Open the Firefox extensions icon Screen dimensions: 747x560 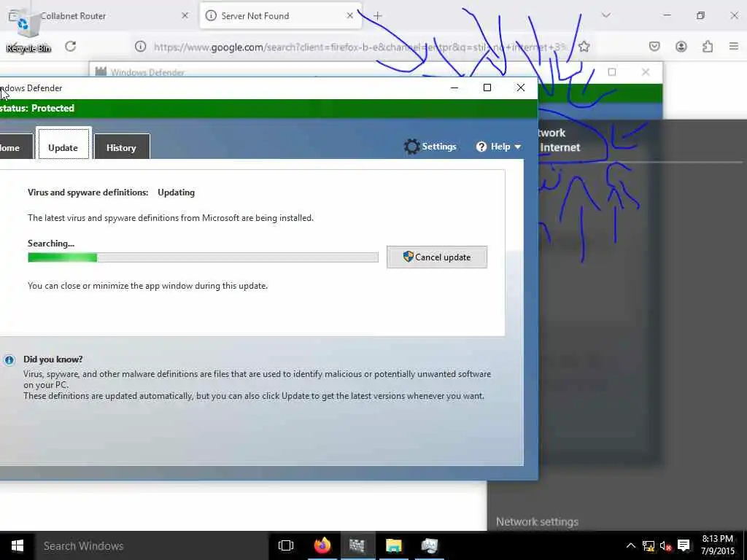point(708,46)
